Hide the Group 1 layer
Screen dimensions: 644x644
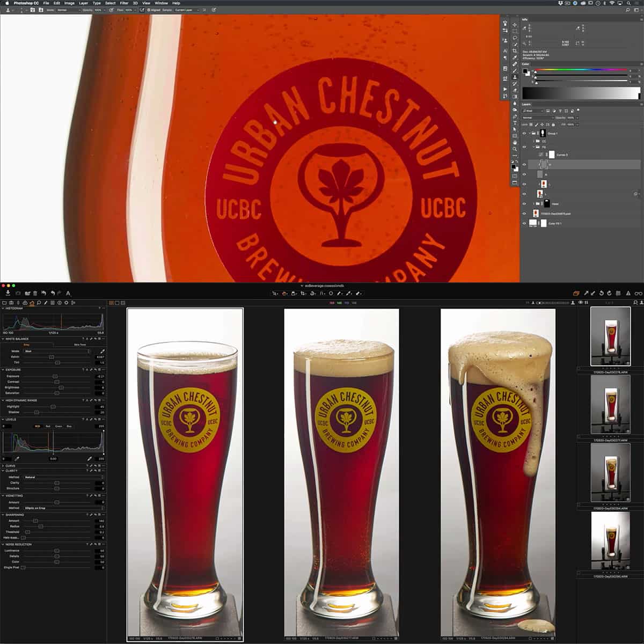[x=524, y=133]
